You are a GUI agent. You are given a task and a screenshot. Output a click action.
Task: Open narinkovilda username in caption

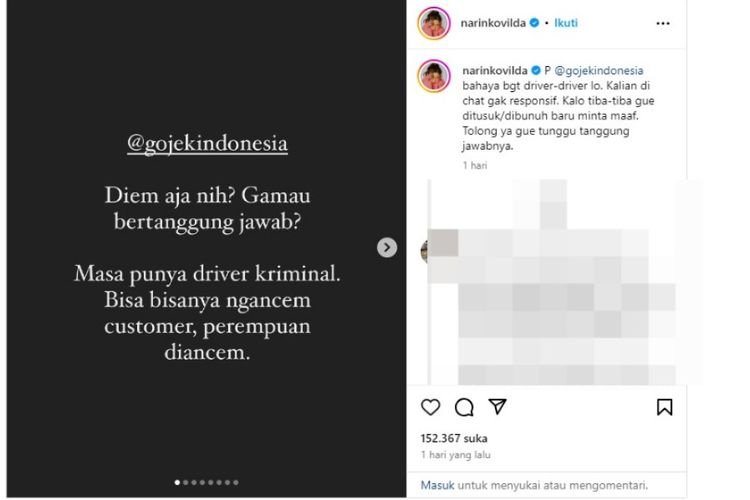495,70
